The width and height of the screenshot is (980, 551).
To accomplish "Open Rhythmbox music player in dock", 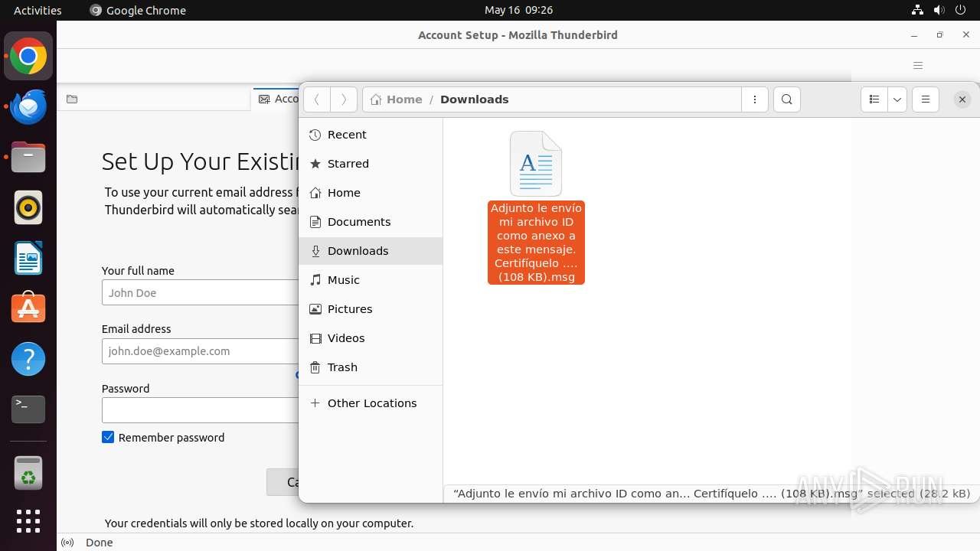I will coord(28,207).
